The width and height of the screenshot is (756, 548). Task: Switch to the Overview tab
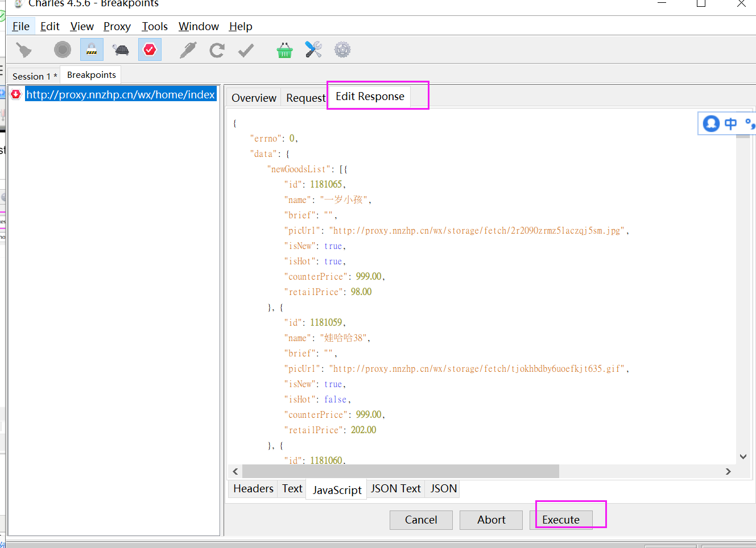pyautogui.click(x=254, y=98)
